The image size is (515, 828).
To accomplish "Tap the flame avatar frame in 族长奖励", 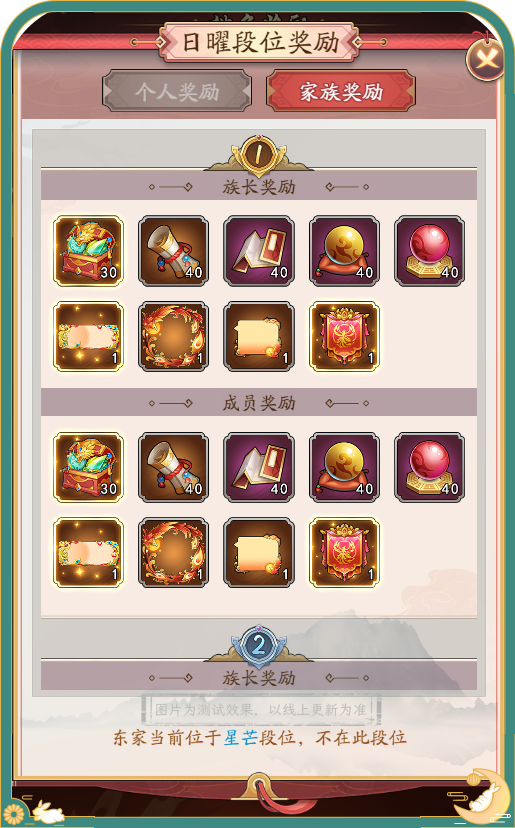I will [174, 336].
